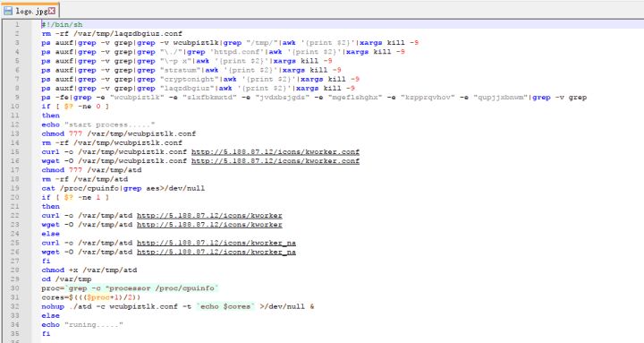Click the echo "runing....." line
The width and height of the screenshot is (644, 343).
pyautogui.click(x=82, y=325)
